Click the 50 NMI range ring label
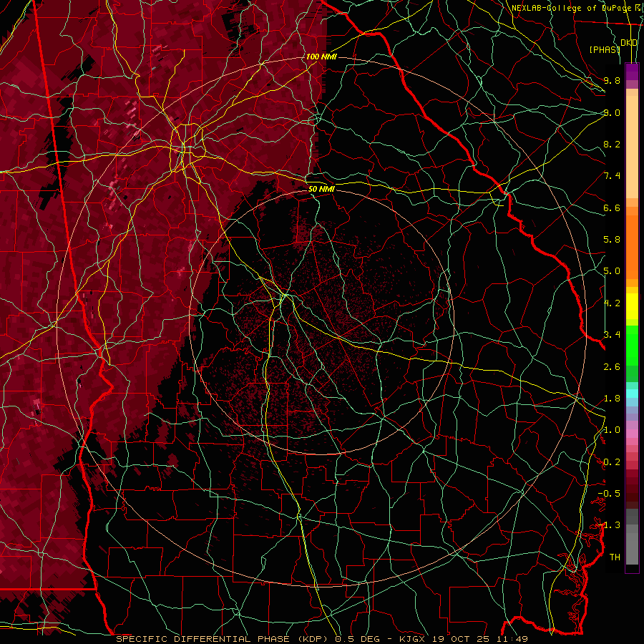This screenshot has width=644, height=644. pyautogui.click(x=321, y=189)
